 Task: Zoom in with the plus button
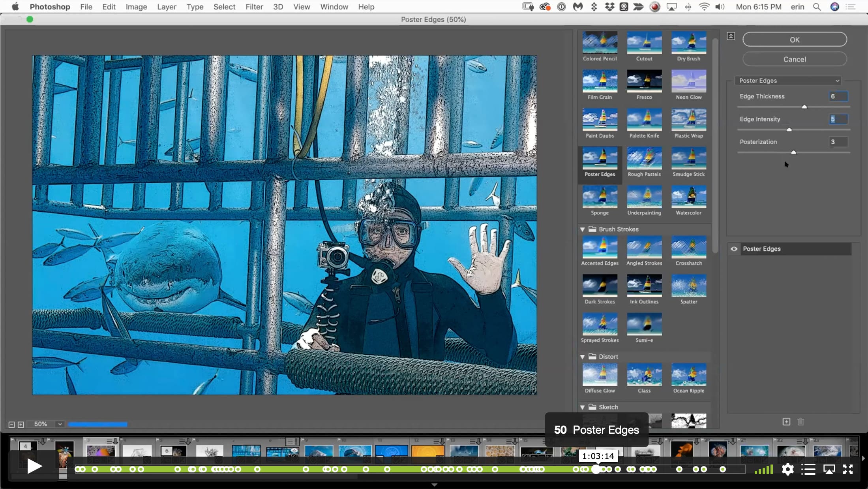(21, 425)
